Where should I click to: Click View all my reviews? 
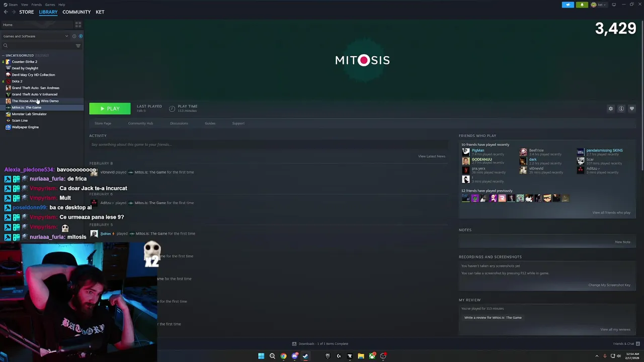615,330
